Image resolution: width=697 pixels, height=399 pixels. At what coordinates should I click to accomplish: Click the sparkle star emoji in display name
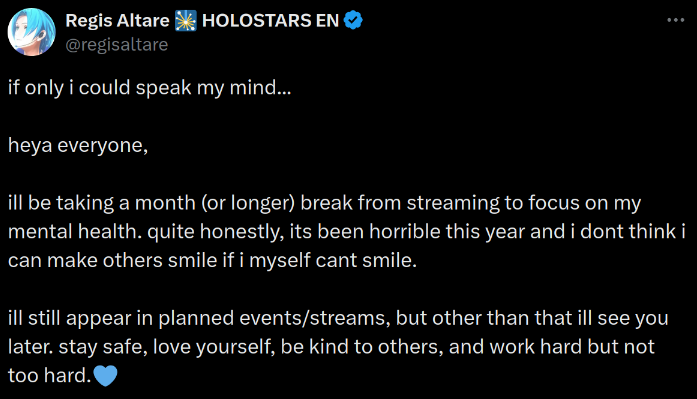point(185,21)
